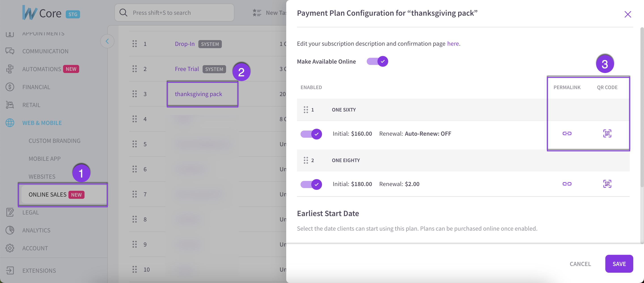This screenshot has height=283, width=644.
Task: Copy permalink for ONE EIGHTY plan
Action: point(567,184)
